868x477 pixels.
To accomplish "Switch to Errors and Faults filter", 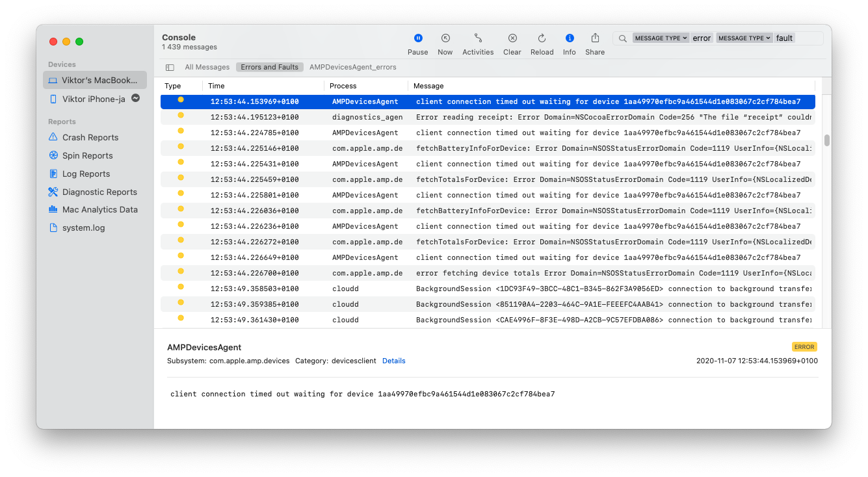I will click(270, 67).
